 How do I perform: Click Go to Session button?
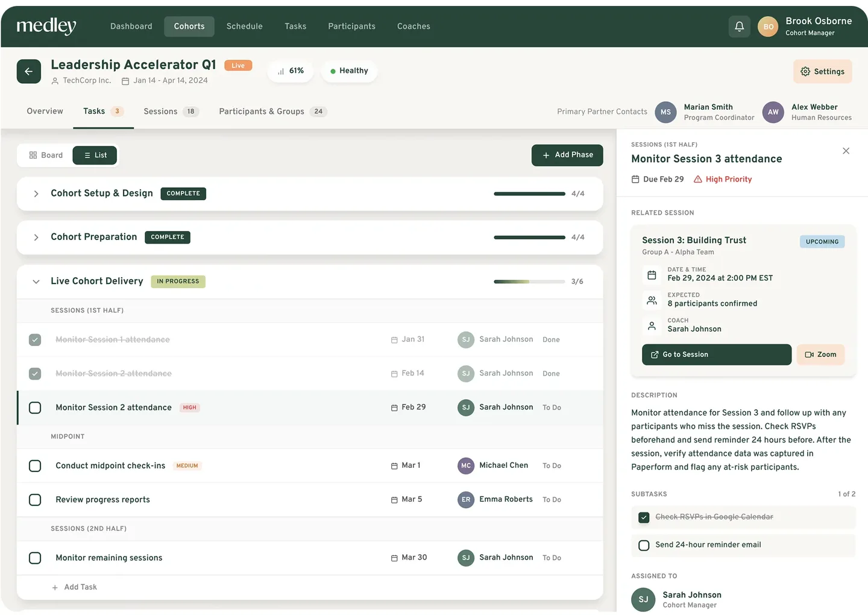[717, 355]
